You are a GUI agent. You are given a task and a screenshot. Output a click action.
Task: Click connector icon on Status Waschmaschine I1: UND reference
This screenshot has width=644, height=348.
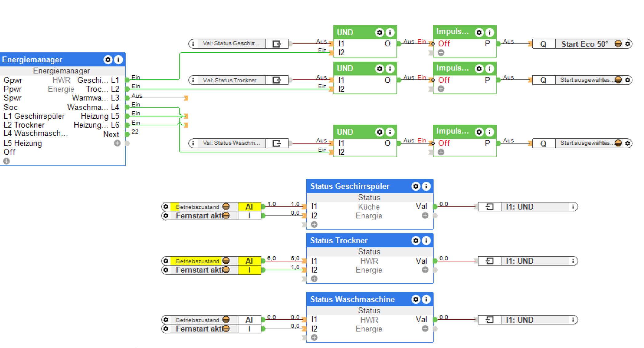489,320
